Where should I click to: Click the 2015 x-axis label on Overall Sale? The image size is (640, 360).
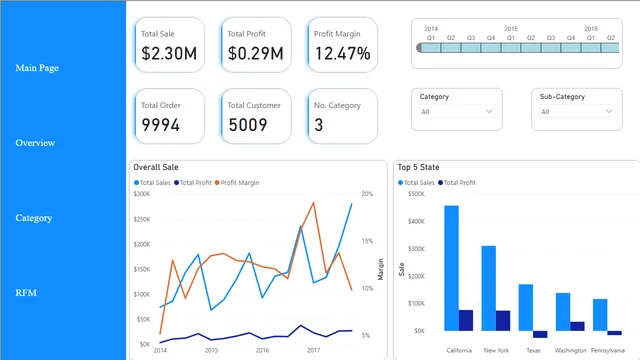[x=211, y=350]
